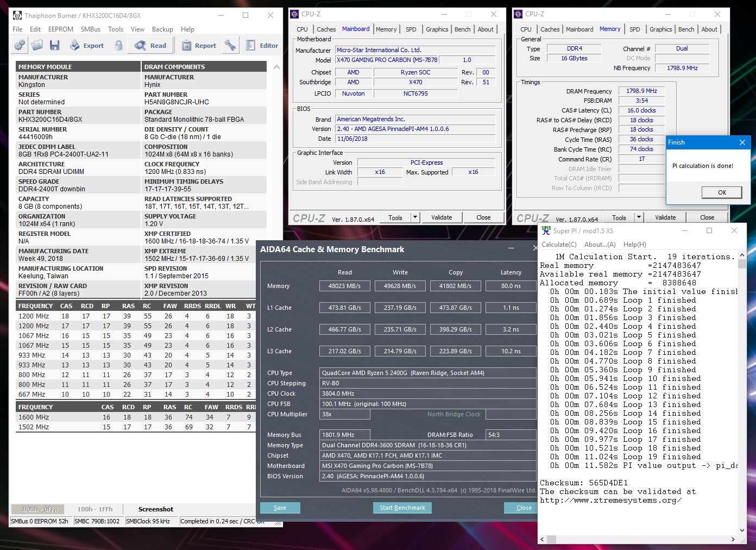Click Start Benchmark in AIDA64
Viewport: 756px width, 550px height.
click(402, 508)
